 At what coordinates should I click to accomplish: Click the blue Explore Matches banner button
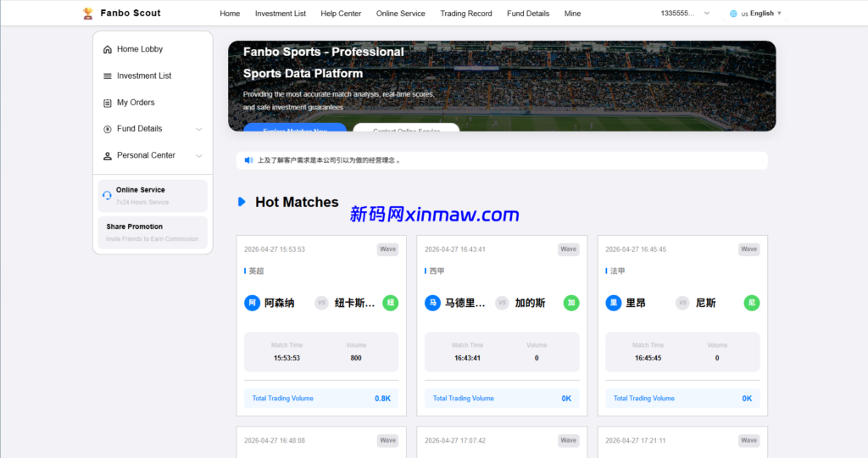(295, 128)
